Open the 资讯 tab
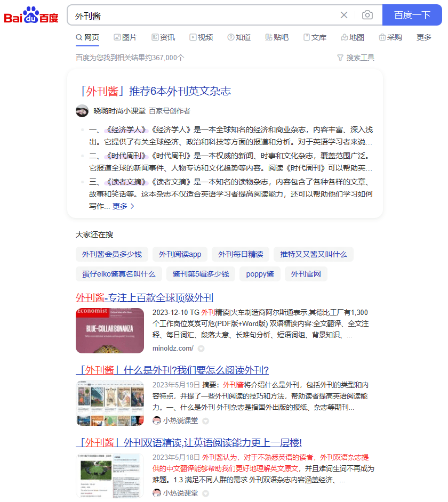 [x=163, y=37]
